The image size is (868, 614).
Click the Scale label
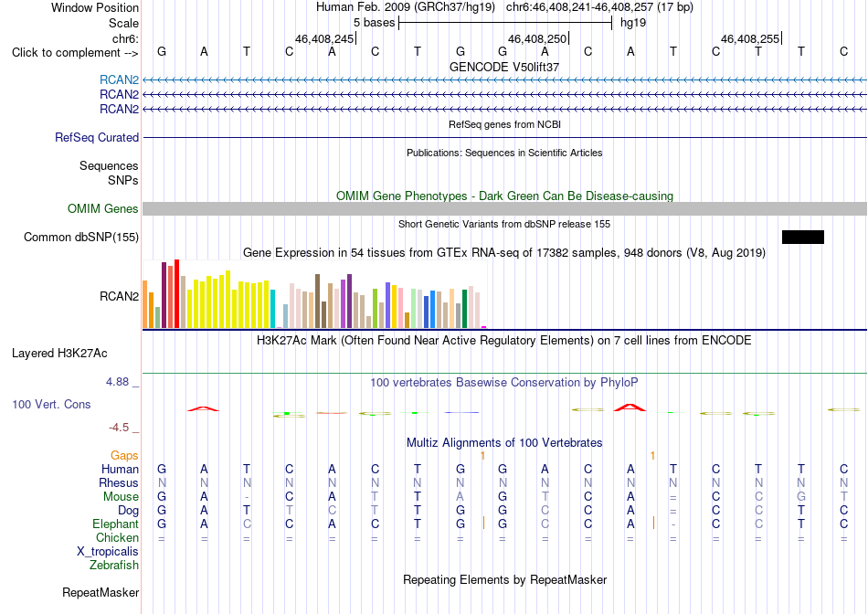pyautogui.click(x=124, y=23)
